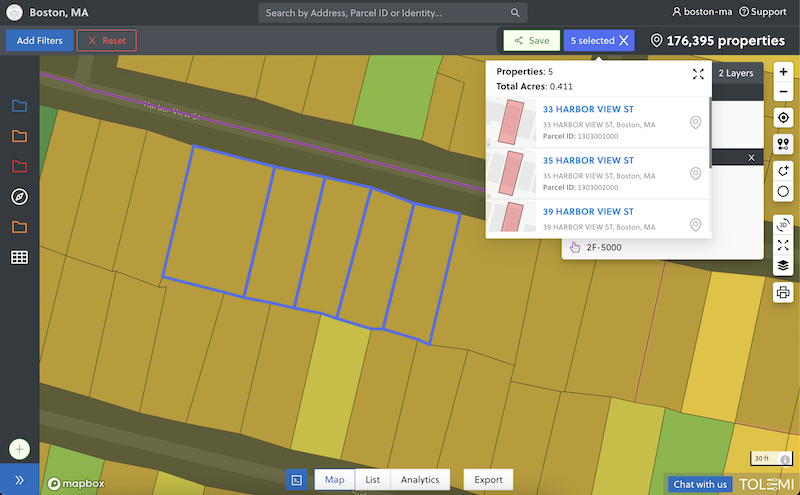This screenshot has height=495, width=800.
Task: Switch to the Analytics tab
Action: tap(420, 480)
